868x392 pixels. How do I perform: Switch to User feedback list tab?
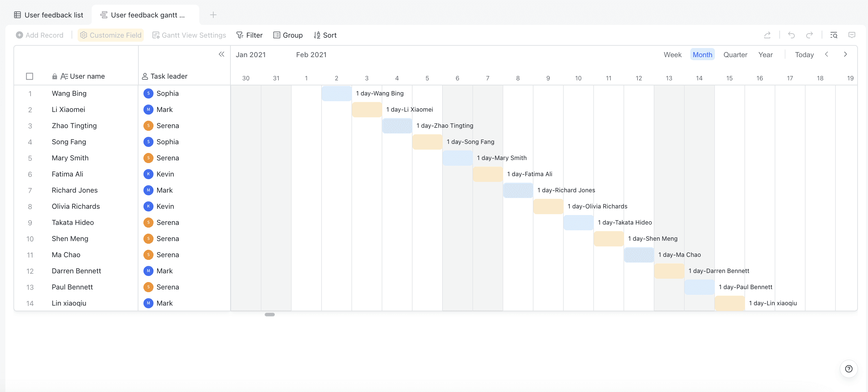(x=48, y=15)
